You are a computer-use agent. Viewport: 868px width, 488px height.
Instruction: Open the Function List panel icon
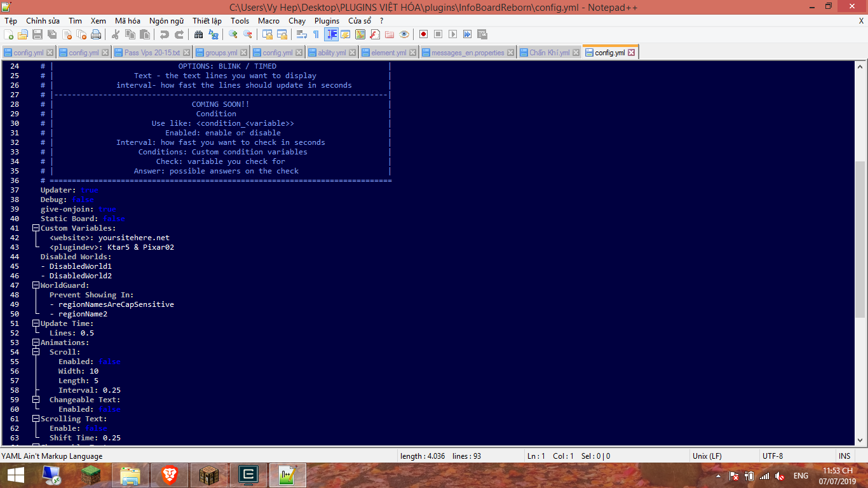click(375, 34)
